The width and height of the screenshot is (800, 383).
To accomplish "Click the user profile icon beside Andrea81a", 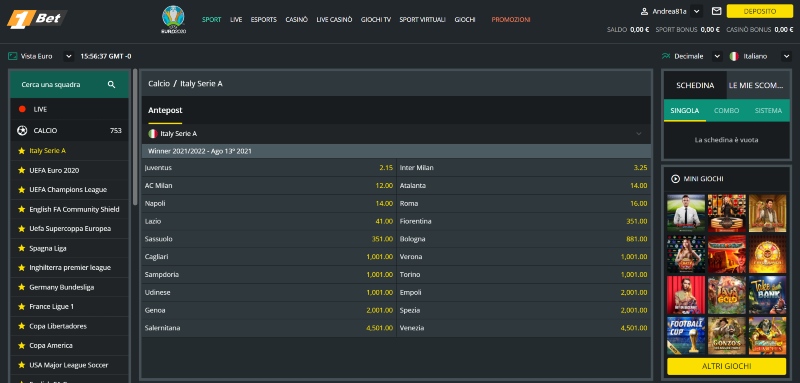I will pos(644,11).
